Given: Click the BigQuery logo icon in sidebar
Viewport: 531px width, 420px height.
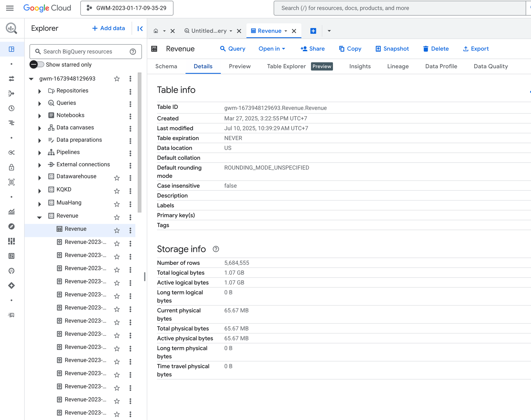Looking at the screenshot, I should (11, 28).
